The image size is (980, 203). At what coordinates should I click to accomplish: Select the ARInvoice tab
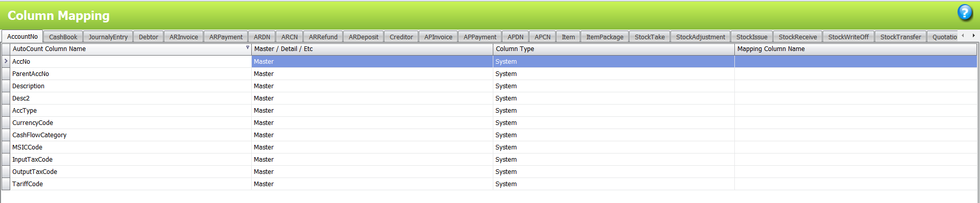coord(184,37)
